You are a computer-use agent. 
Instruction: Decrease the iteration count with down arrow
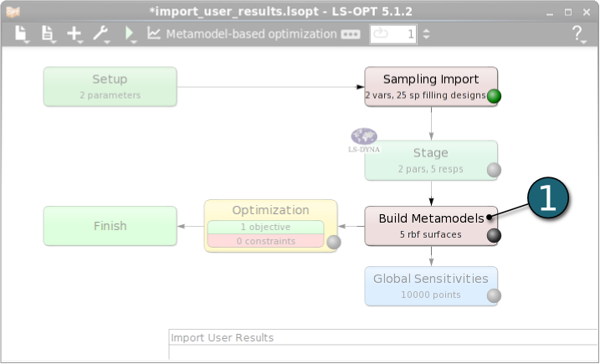pyautogui.click(x=426, y=38)
